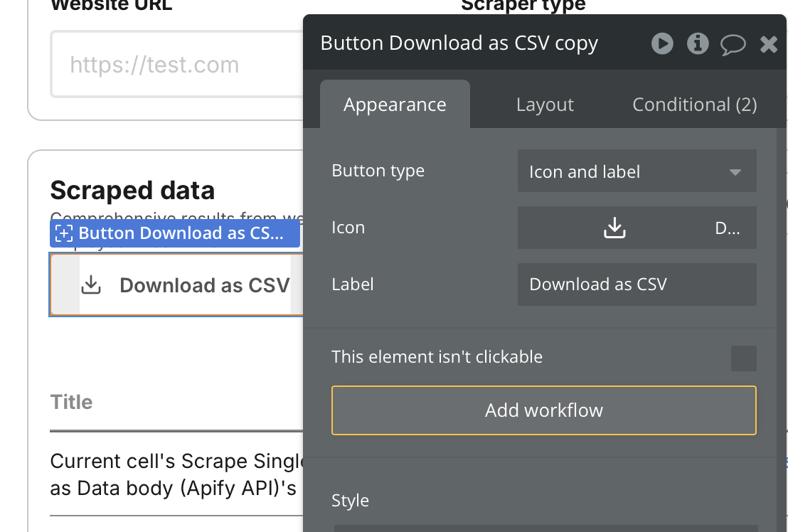788x532 pixels.
Task: Click the download icon in the Icon picker
Action: [x=614, y=228]
